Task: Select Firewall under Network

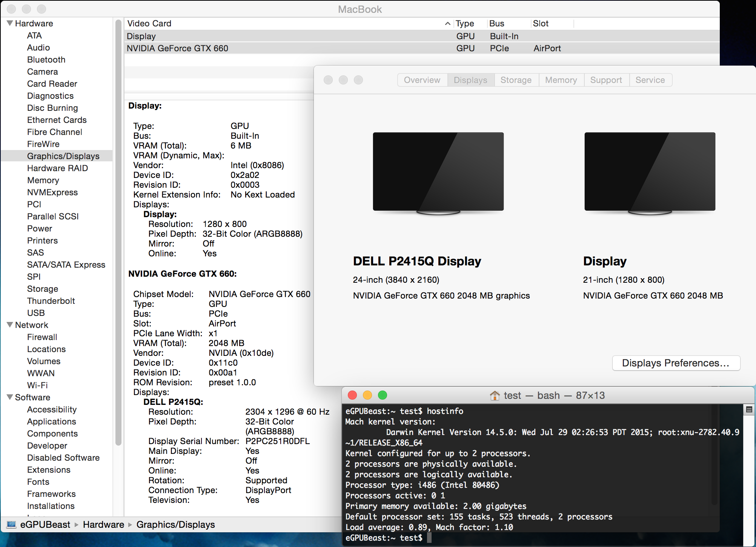Action: [x=42, y=337]
